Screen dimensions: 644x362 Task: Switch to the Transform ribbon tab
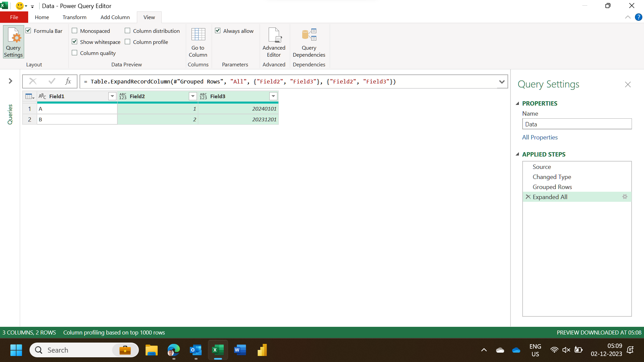coord(74,17)
